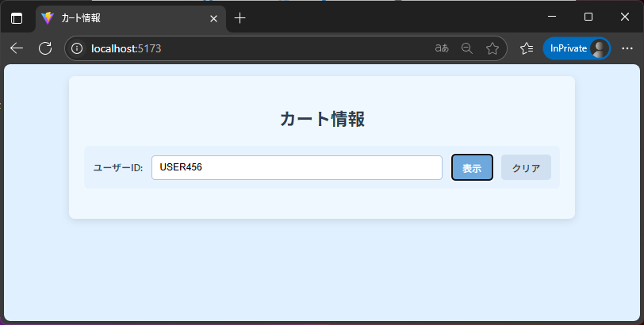Click the 表示 button
This screenshot has width=644, height=325.
[x=472, y=167]
